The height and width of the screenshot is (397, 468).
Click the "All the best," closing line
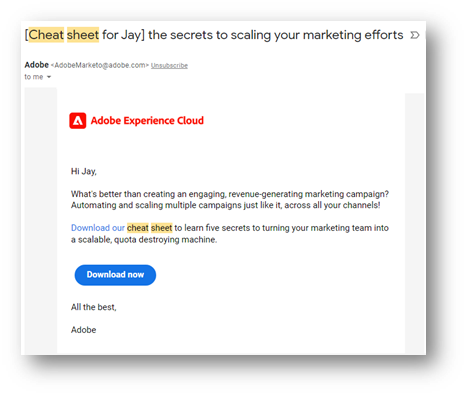coord(94,307)
